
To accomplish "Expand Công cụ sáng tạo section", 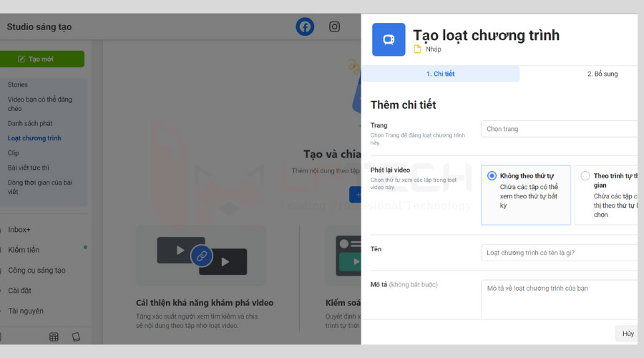I will click(x=37, y=271).
